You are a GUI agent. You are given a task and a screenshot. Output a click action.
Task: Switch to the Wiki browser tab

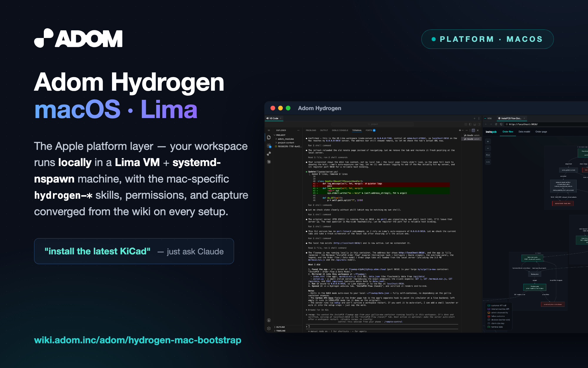coord(488,118)
